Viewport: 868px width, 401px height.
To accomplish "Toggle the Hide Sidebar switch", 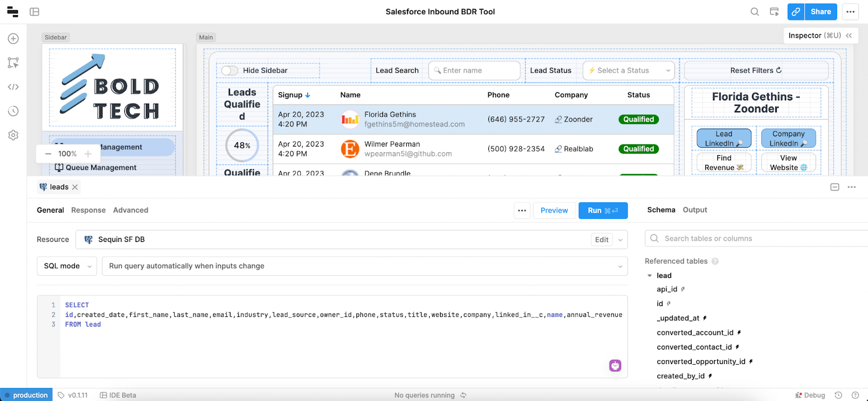I will click(x=230, y=71).
